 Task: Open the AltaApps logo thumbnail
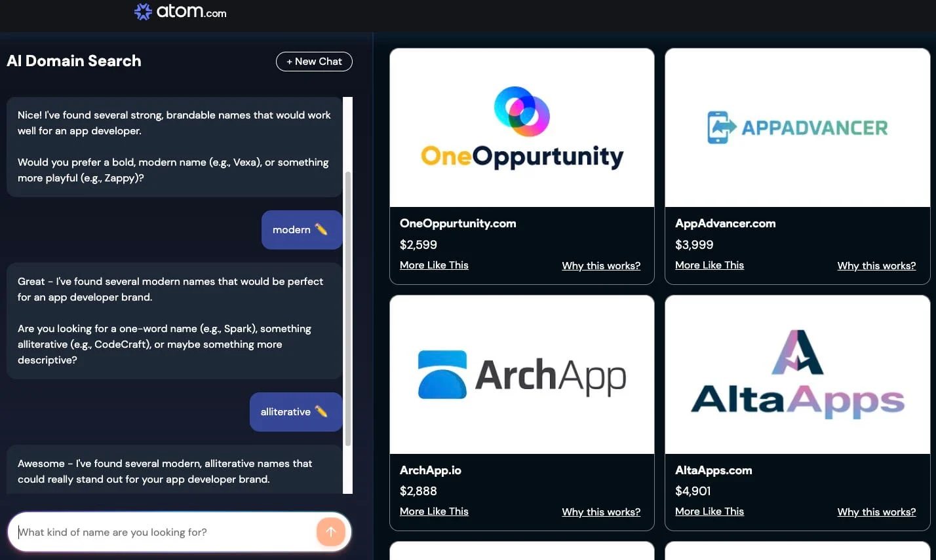(797, 375)
